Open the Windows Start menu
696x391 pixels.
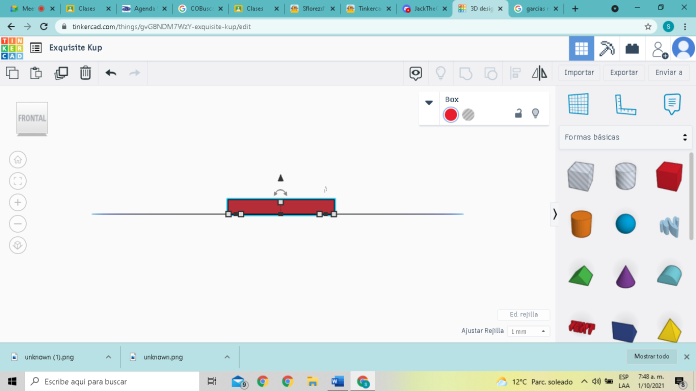12,381
